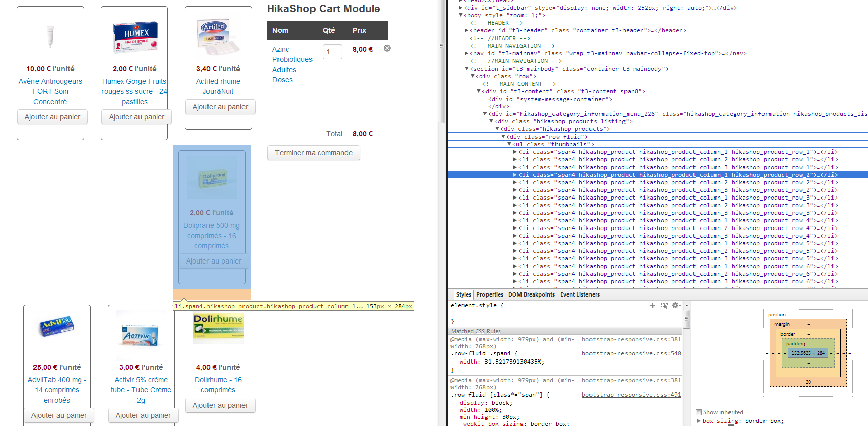This screenshot has width=868, height=426.
Task: Open the Dolirhume product image
Action: click(x=219, y=328)
